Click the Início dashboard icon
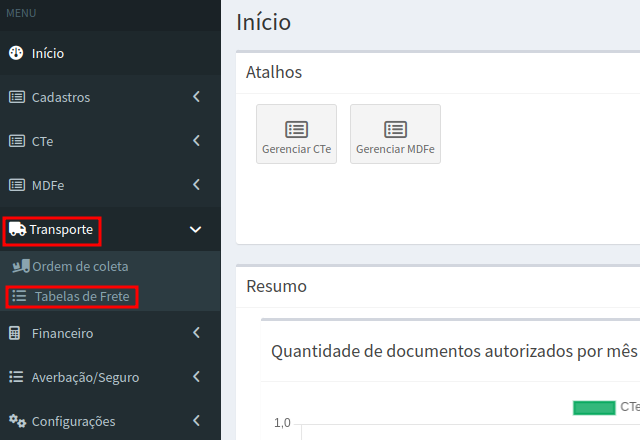The height and width of the screenshot is (440, 640). click(16, 53)
